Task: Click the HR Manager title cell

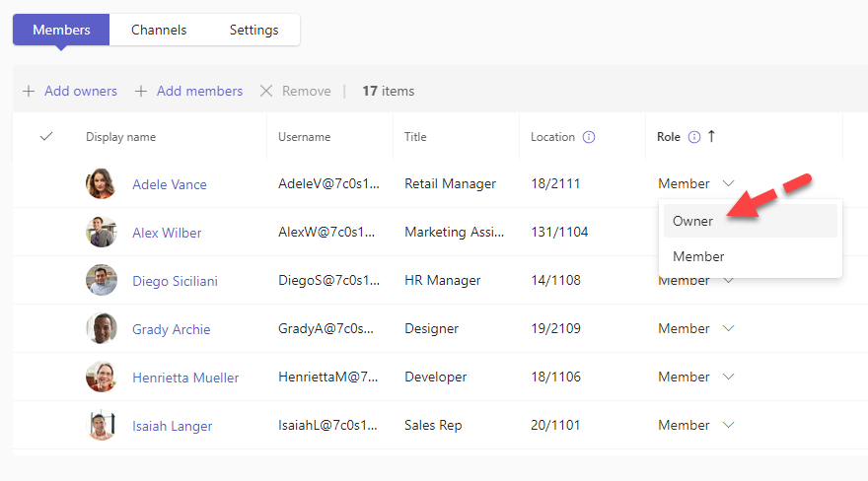Action: (x=442, y=280)
